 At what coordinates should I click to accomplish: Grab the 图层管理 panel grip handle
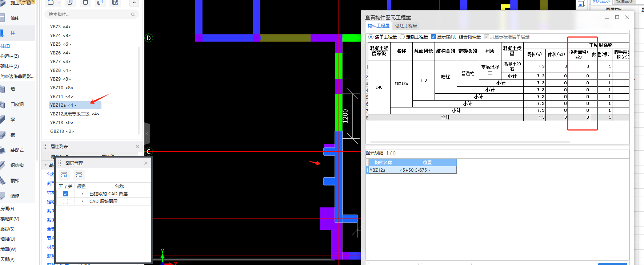[60, 163]
